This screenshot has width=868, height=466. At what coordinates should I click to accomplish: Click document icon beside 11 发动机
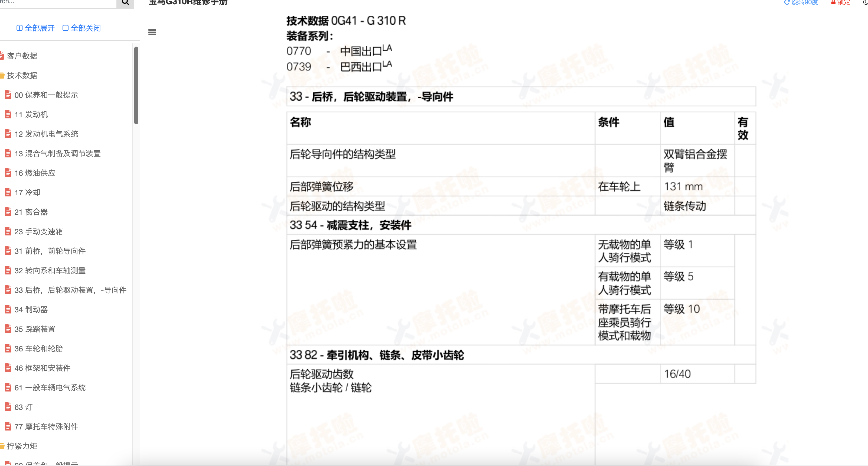click(8, 114)
